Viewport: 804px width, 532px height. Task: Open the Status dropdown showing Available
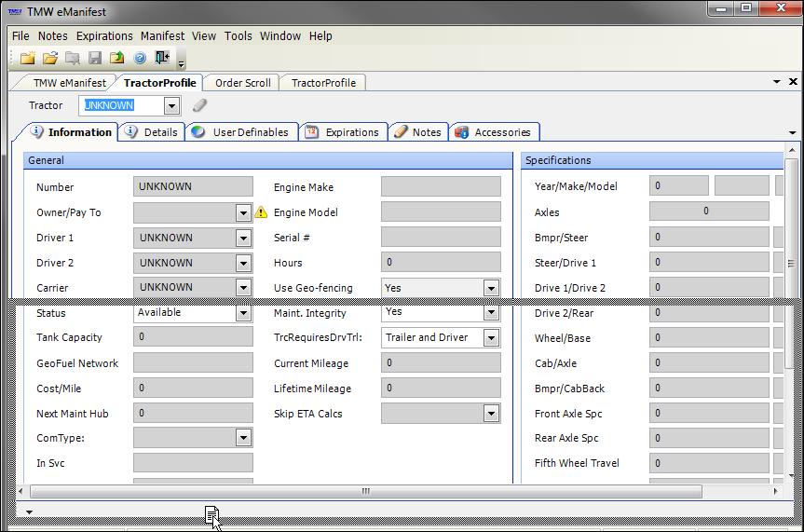[x=244, y=313]
